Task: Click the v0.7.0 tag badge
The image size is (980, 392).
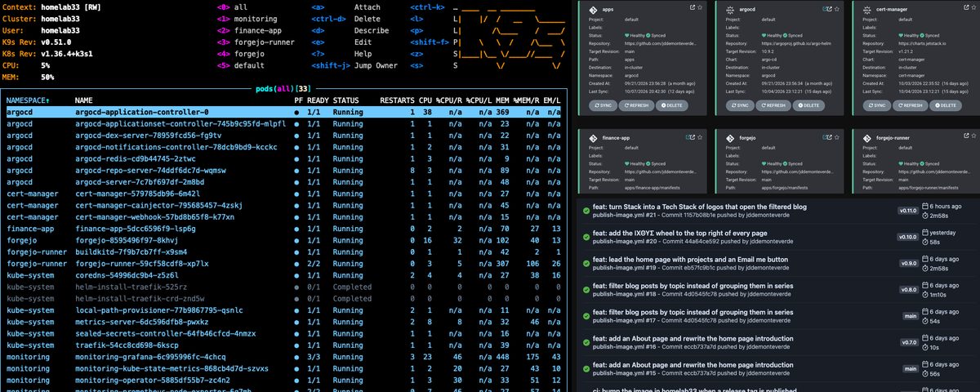Action: click(909, 341)
